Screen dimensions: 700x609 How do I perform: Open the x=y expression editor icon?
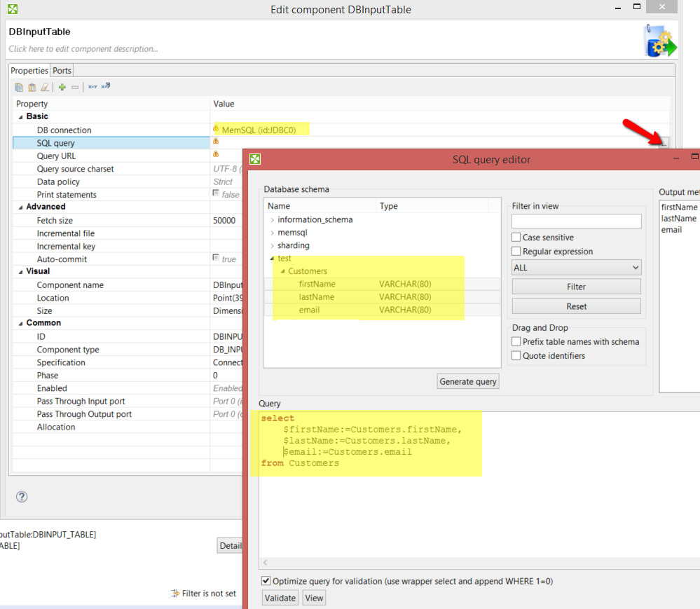(x=92, y=86)
